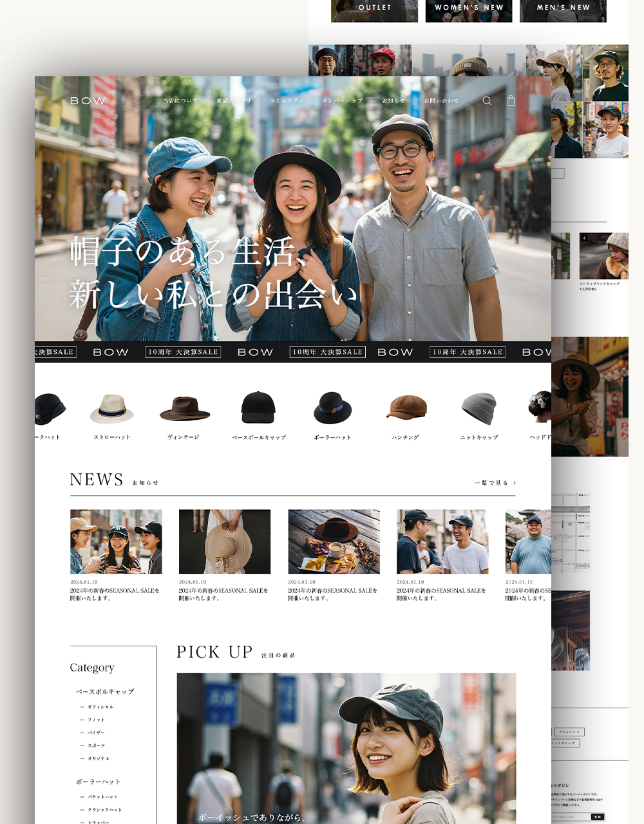Select the ヴィンテージ brown hat icon
644x824 pixels.
(x=185, y=409)
